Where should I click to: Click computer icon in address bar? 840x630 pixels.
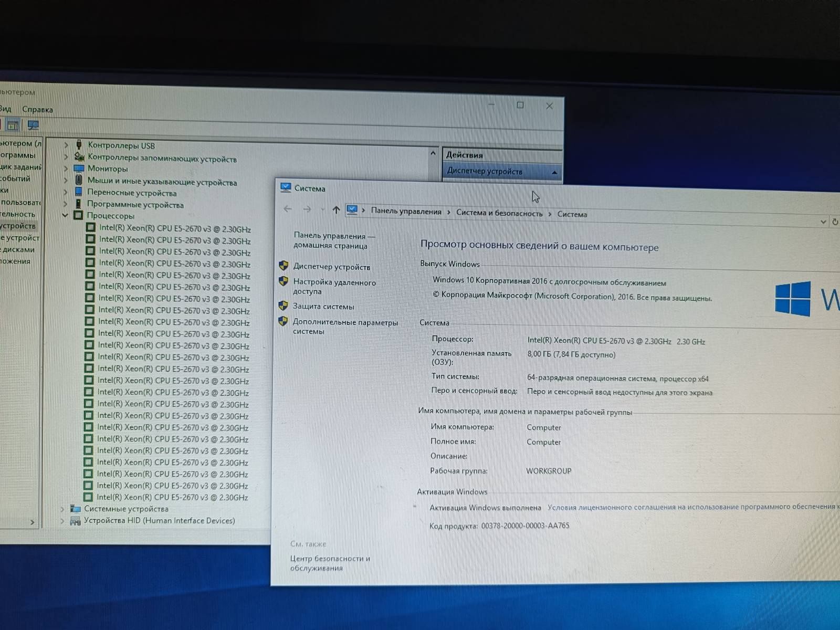352,210
